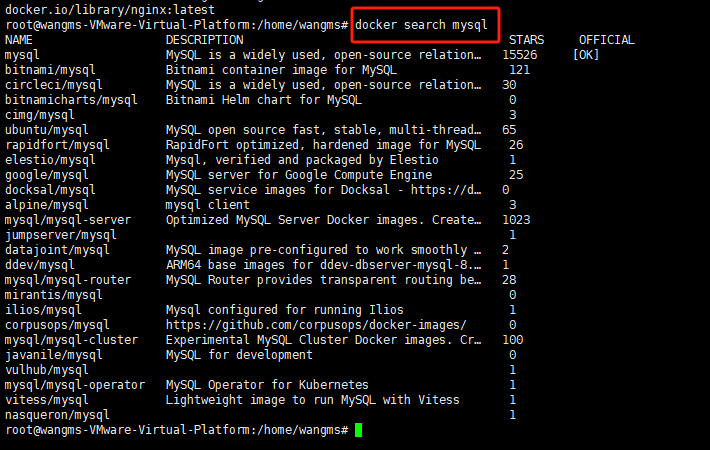Select the 15526 stars value

tap(520, 55)
